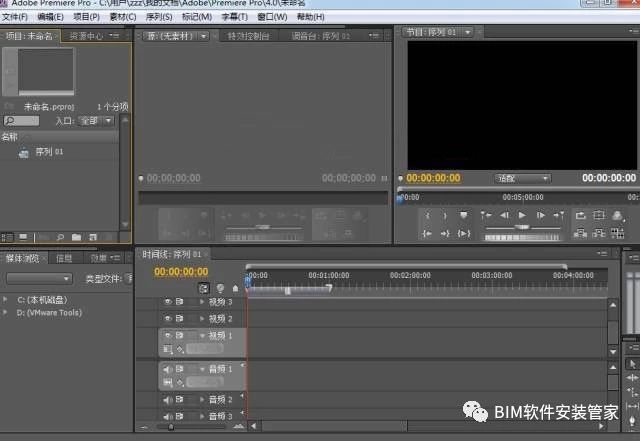
Task: Play In to Out in Program monitor
Action: coord(464,233)
